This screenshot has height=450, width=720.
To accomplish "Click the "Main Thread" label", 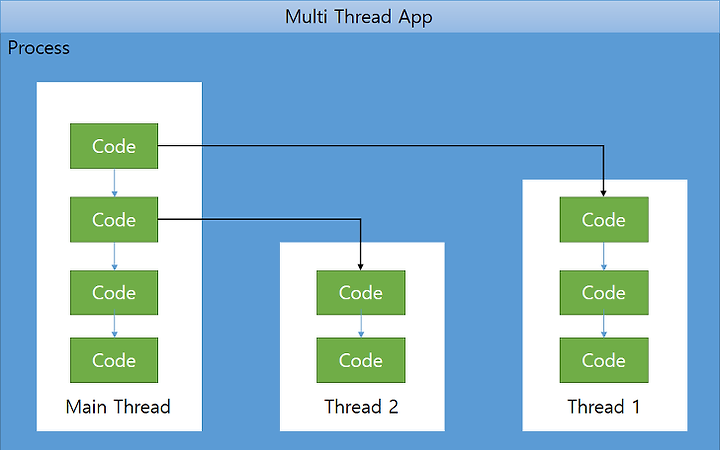I will [x=118, y=407].
